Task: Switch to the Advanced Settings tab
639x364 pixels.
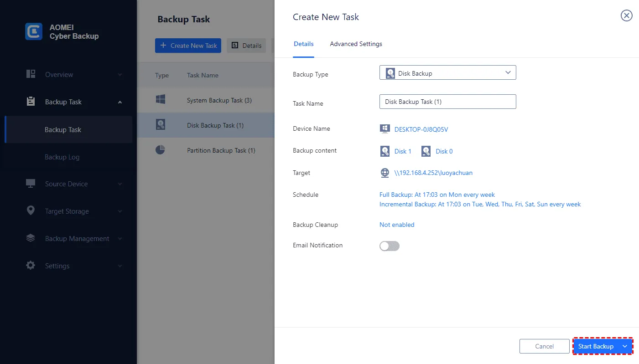Action: coord(356,44)
